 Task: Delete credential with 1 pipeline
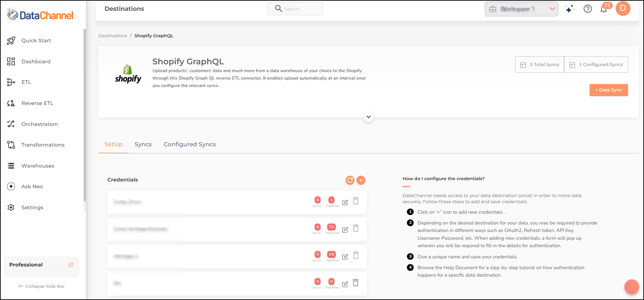pos(356,201)
